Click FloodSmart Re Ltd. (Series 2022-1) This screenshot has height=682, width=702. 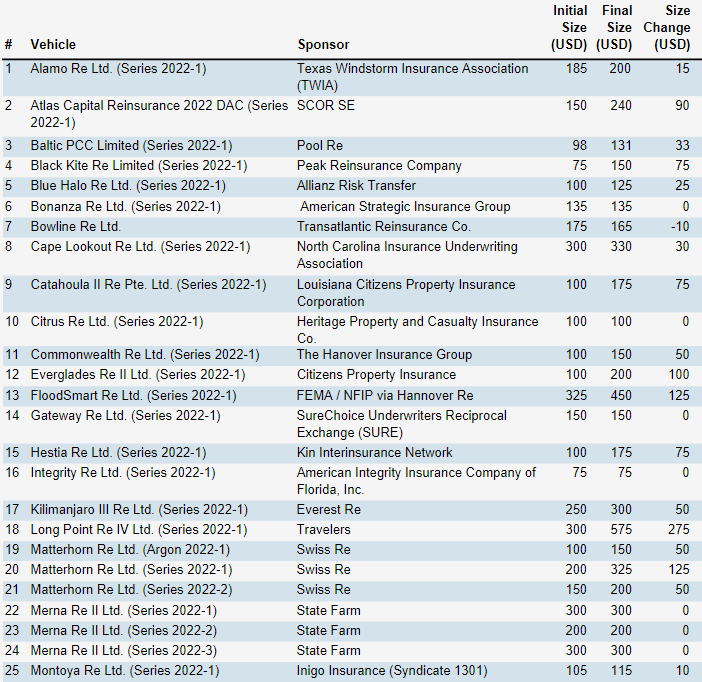[x=133, y=395]
